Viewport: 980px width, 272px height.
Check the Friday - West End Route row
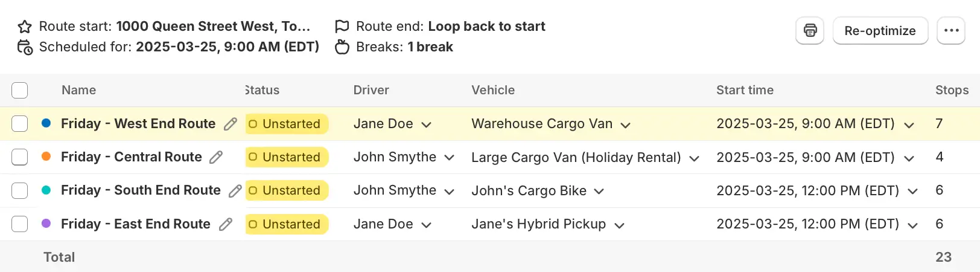pyautogui.click(x=20, y=124)
